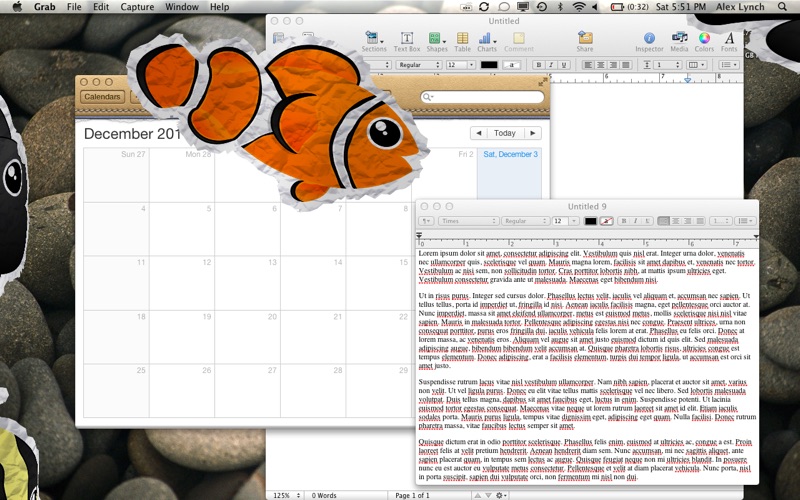Open the Colors picker icon
The width and height of the screenshot is (800, 500).
coord(704,42)
